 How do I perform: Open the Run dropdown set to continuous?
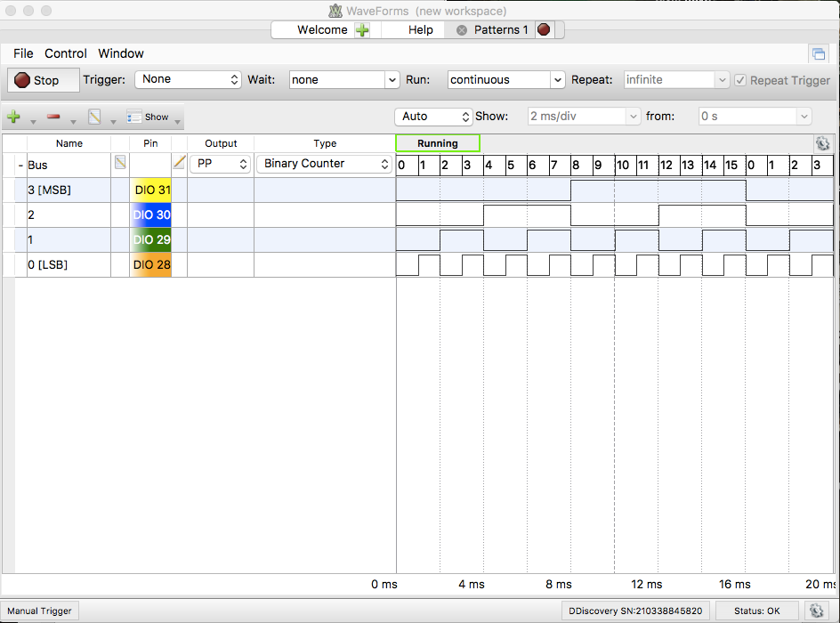point(506,80)
